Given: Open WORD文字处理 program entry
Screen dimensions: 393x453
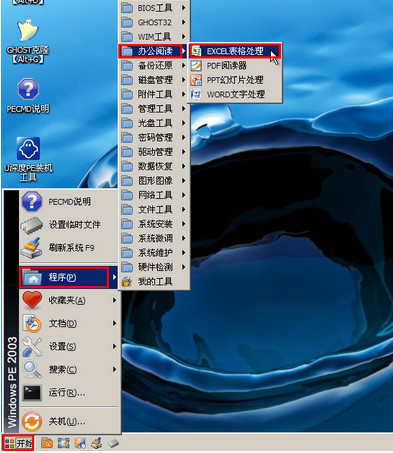Looking at the screenshot, I should tap(235, 94).
